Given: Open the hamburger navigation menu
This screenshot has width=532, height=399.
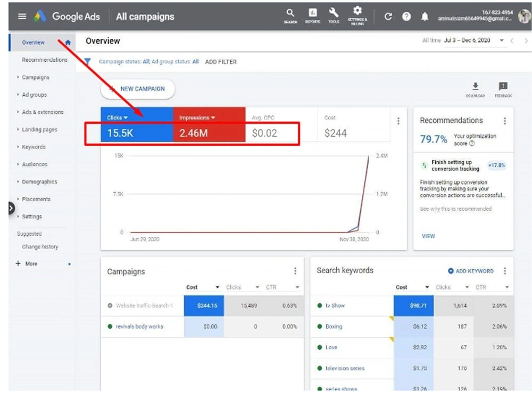Looking at the screenshot, I should (22, 16).
